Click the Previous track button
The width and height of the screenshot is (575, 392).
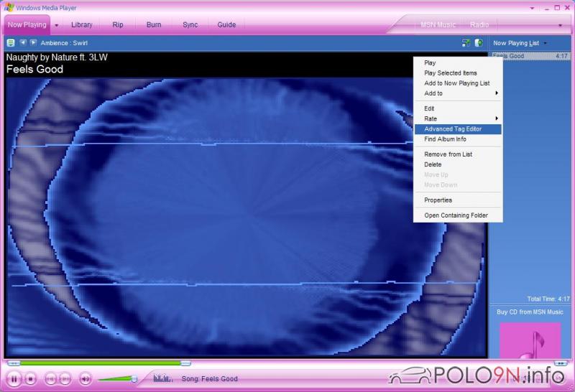pos(50,378)
